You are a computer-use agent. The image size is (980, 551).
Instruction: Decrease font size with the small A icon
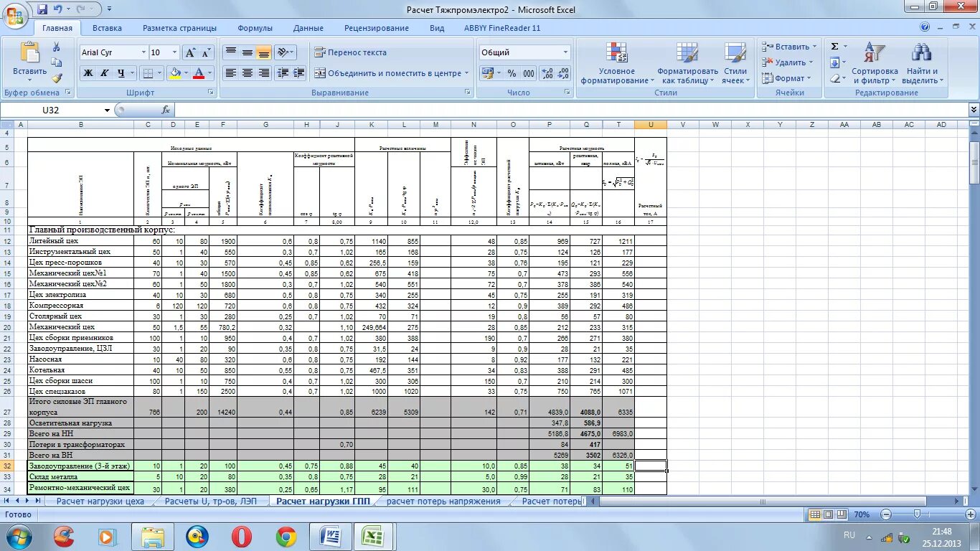[206, 52]
